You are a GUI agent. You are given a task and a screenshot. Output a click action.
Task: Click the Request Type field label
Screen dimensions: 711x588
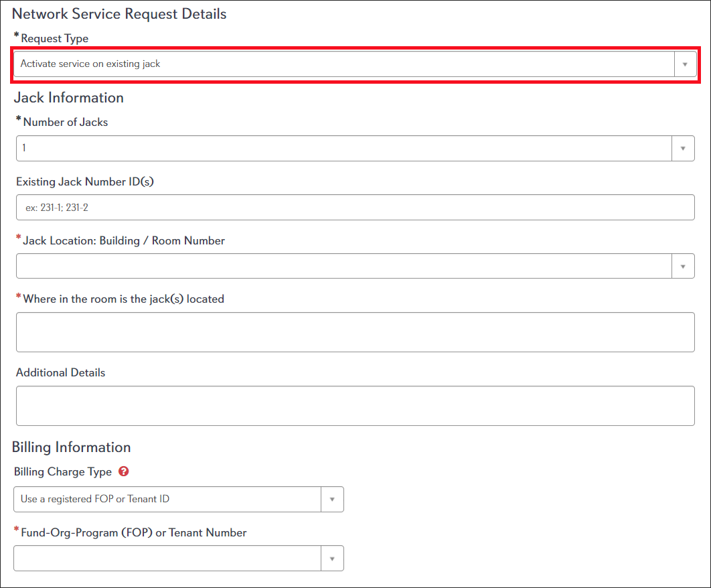[x=54, y=38]
